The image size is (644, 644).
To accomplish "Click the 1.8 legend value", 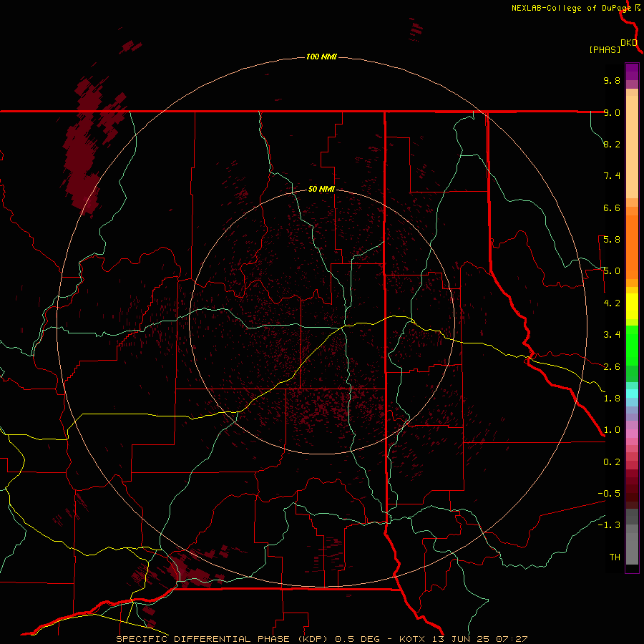I will pyautogui.click(x=612, y=399).
